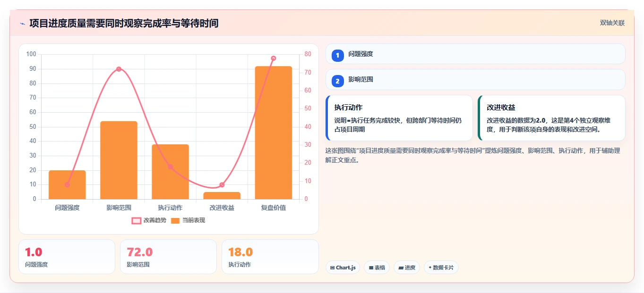The width and height of the screenshot is (644, 293).
Task: Click the numbered badge 1 for 问题强度
Action: 338,55
